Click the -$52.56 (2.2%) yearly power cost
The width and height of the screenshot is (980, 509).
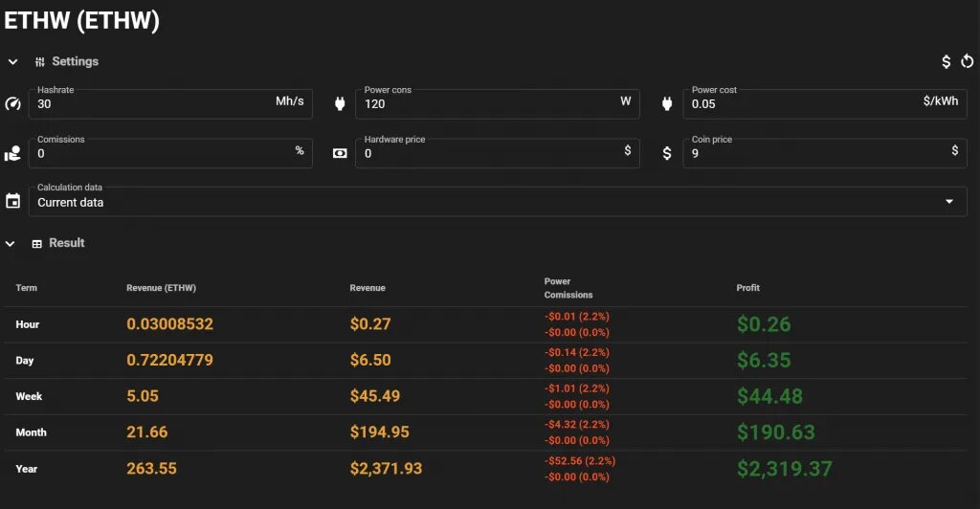(x=580, y=461)
